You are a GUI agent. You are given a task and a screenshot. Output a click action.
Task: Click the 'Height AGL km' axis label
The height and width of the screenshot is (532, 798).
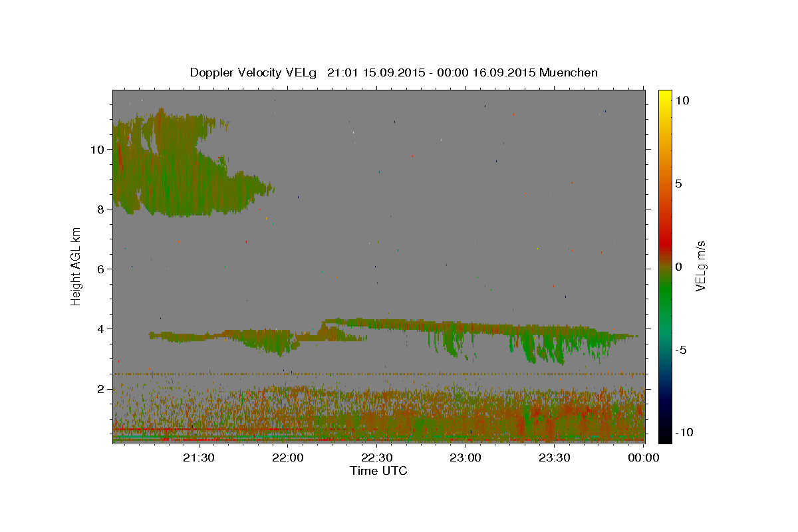76,266
